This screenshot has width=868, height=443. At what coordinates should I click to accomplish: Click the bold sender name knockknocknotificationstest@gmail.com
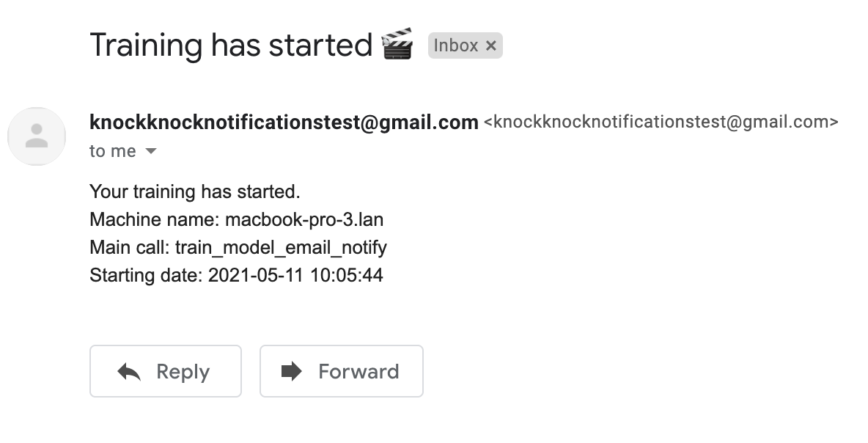(284, 122)
